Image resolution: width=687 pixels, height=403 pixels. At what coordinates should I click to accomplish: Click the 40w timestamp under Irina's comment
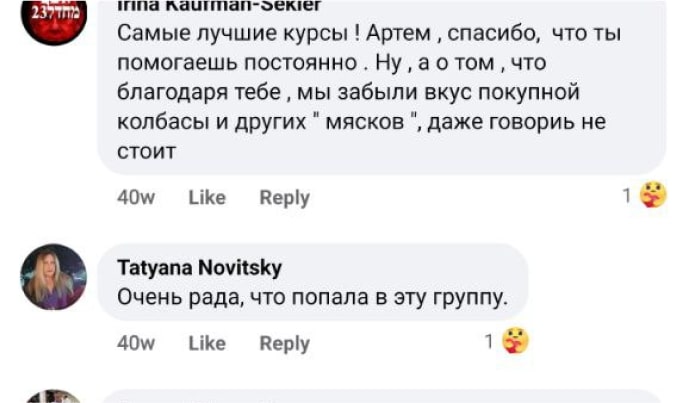(x=135, y=198)
